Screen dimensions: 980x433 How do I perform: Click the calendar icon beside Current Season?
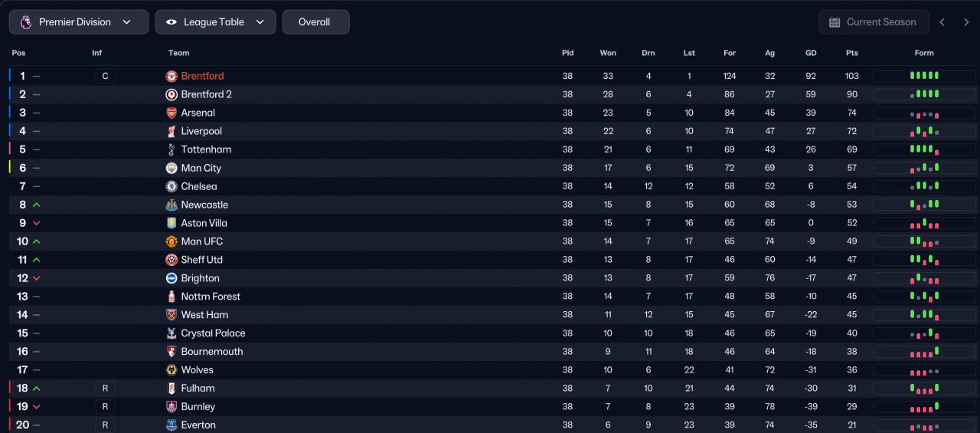835,22
